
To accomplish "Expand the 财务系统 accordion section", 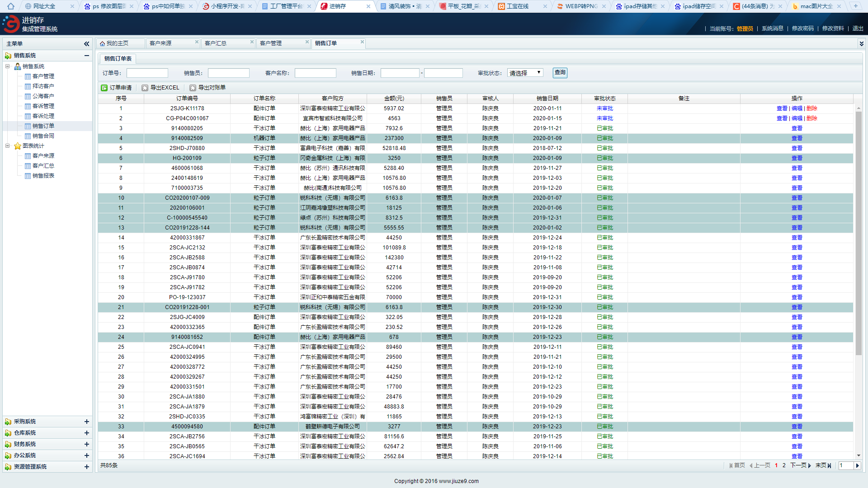I will click(x=86, y=444).
